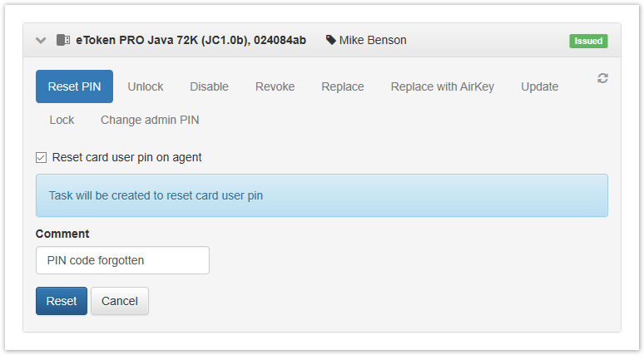644x355 pixels.
Task: Click the eToken PRO Java 72K title
Action: pos(191,40)
